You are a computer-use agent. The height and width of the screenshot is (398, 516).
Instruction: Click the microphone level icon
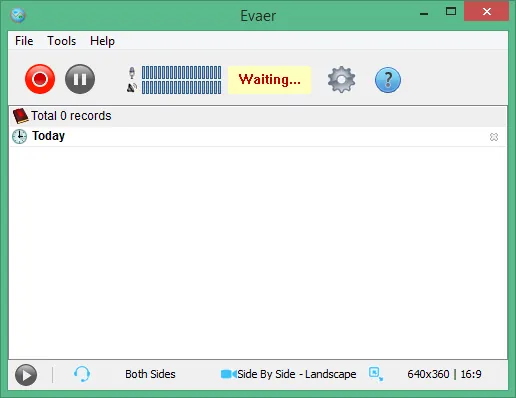pyautogui.click(x=132, y=72)
